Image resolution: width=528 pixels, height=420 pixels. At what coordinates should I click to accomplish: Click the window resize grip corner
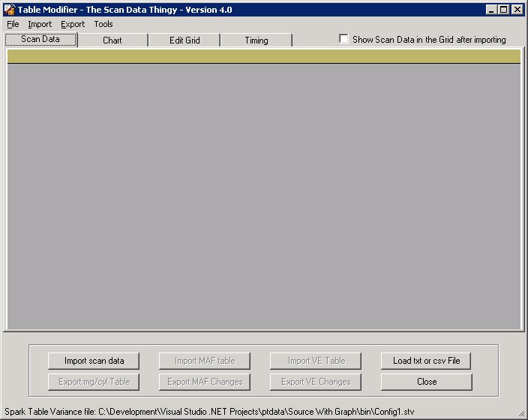tap(521, 413)
